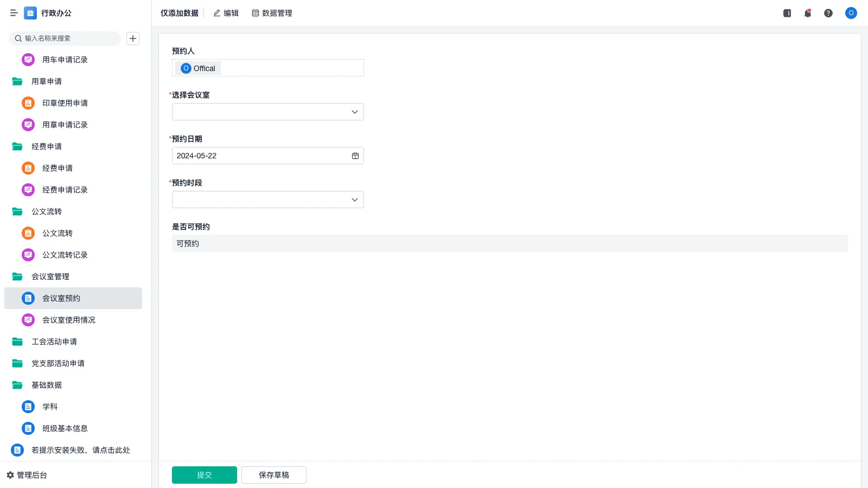Open 管理后台 at bottom of sidebar
The image size is (868, 488).
(x=27, y=475)
